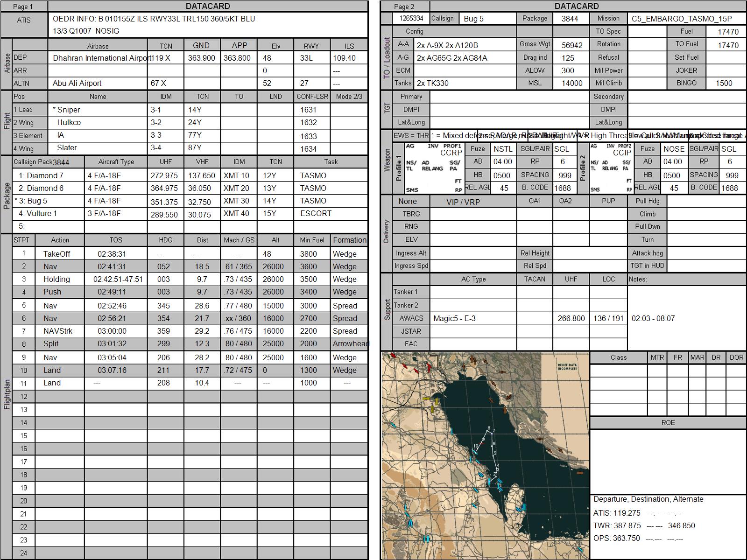Click the holding TOS 02:42:51-47:51
Viewport: 747px width, 560px height.
(x=118, y=279)
